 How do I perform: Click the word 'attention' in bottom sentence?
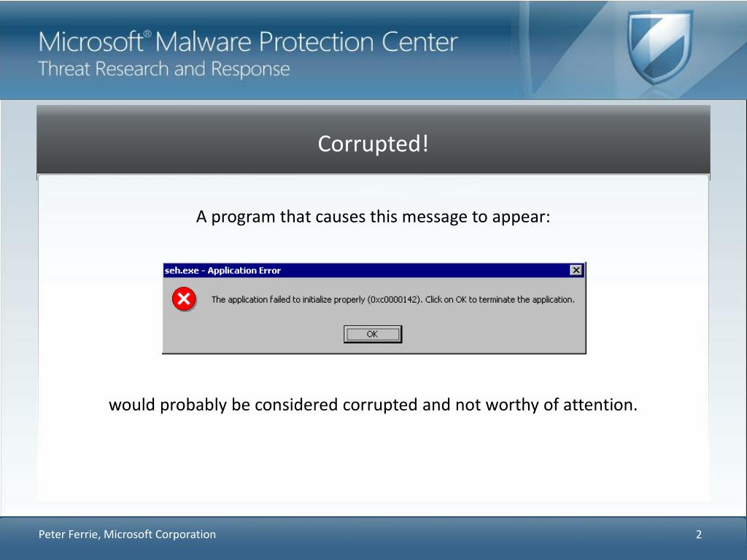[x=598, y=405]
